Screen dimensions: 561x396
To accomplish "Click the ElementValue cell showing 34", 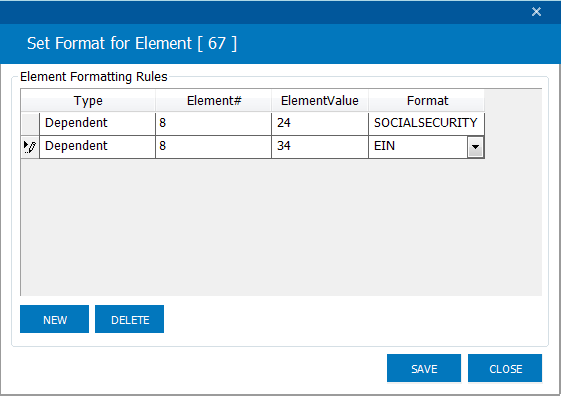I will [x=320, y=147].
